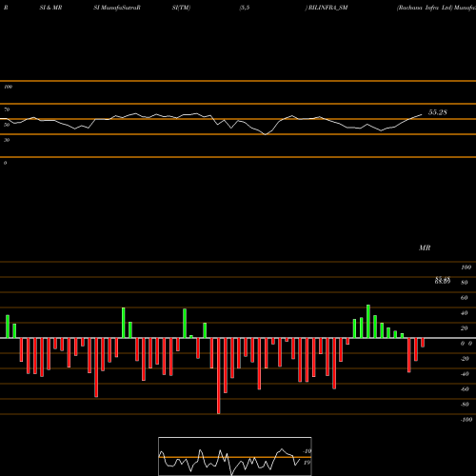Image resolution: width=476 pixels, height=476 pixels.
Task: Click the 'SI(TM)' header text
Action: tap(181, 8)
